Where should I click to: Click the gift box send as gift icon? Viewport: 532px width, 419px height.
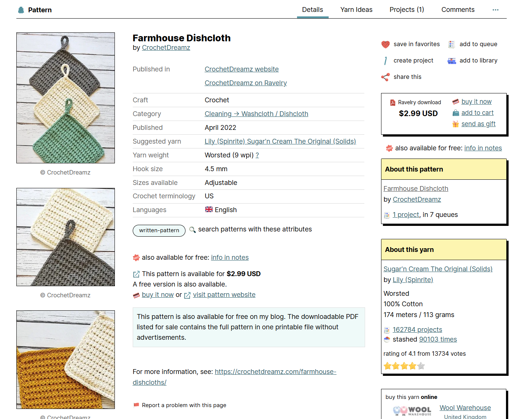click(456, 124)
